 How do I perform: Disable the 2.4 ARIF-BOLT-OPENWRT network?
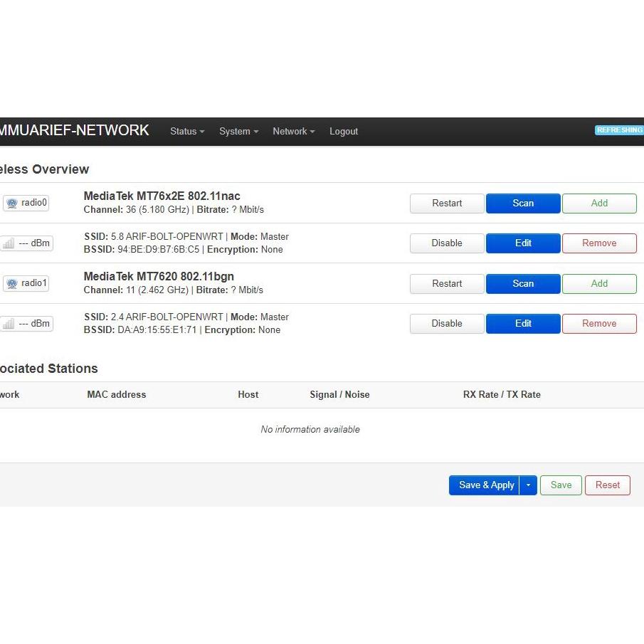447,324
